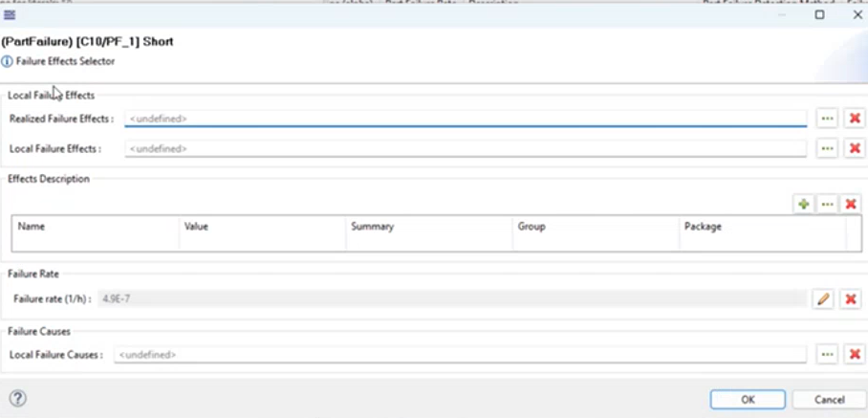868x418 pixels.
Task: Click the 'Failure rate (1/h) :' label
Action: coord(53,299)
